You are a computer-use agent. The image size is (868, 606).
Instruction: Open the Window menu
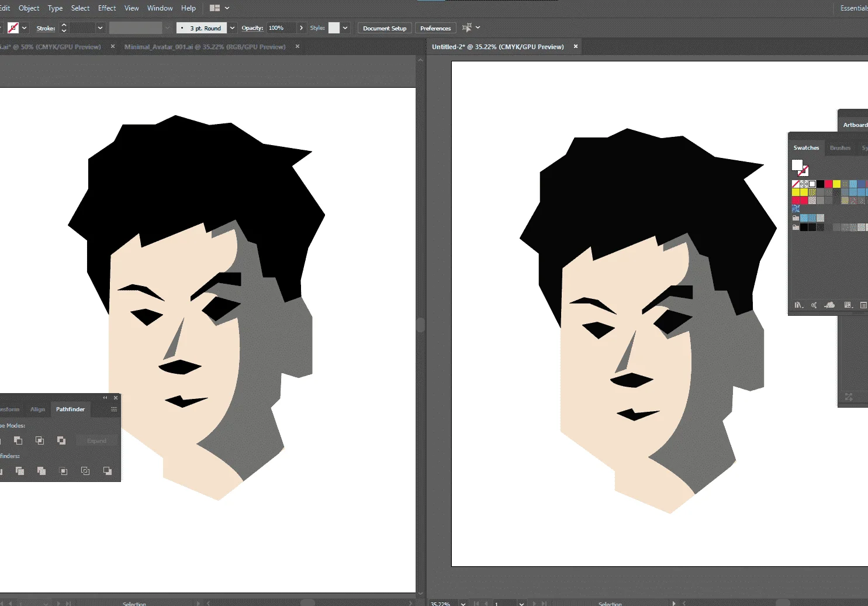click(160, 8)
